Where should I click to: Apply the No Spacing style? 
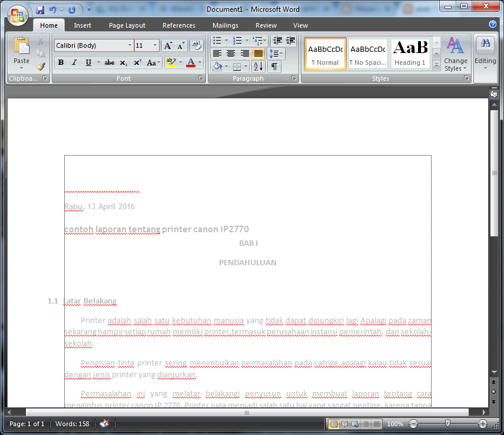(367, 52)
